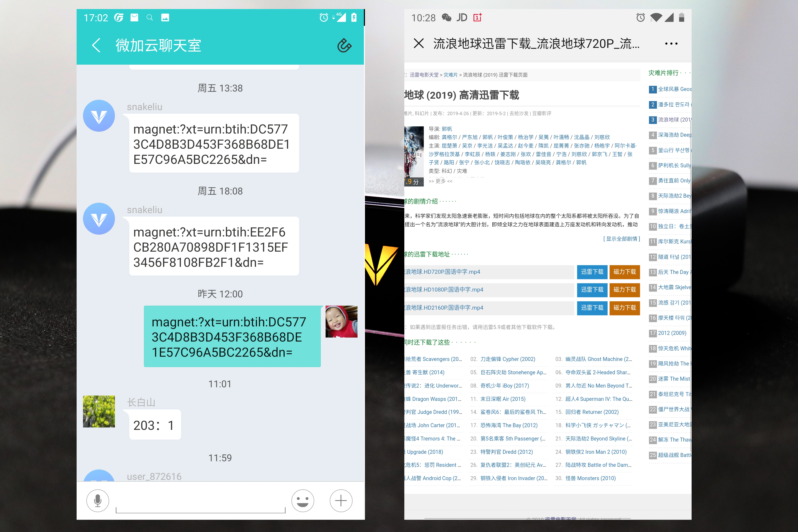
Task: Open the baby photo avatar of own message
Action: [x=341, y=321]
